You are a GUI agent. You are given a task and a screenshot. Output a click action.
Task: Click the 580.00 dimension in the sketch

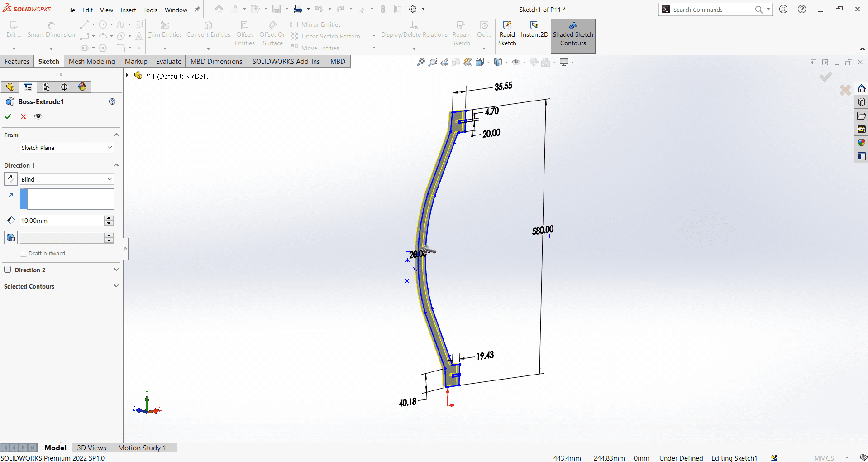coord(543,231)
